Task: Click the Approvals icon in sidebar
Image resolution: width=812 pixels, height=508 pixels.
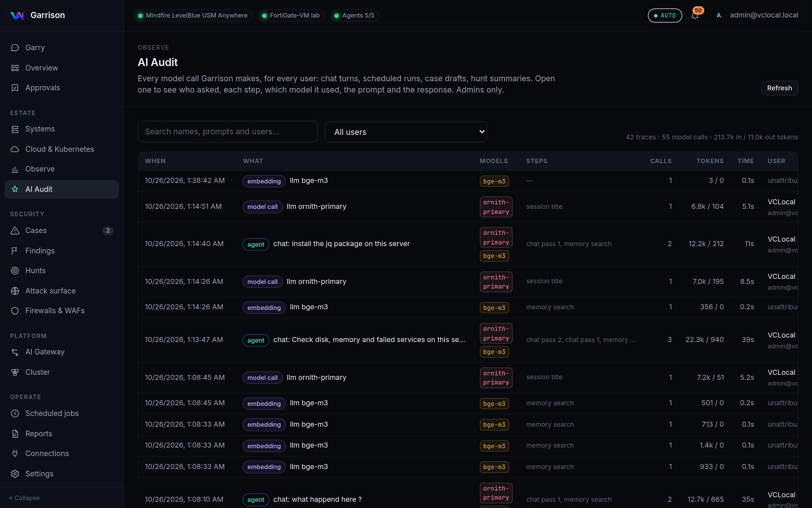Action: coord(15,88)
